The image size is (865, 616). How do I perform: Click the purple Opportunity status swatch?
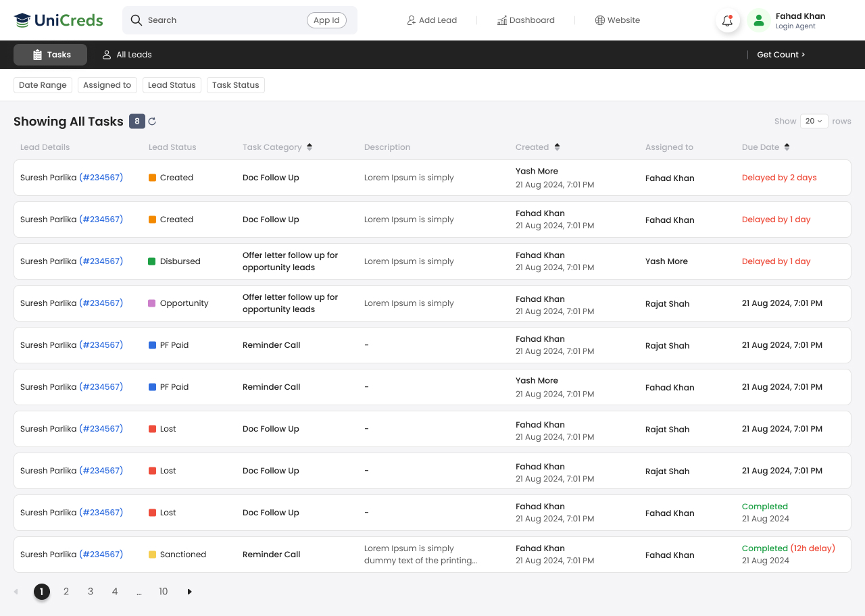pos(152,303)
